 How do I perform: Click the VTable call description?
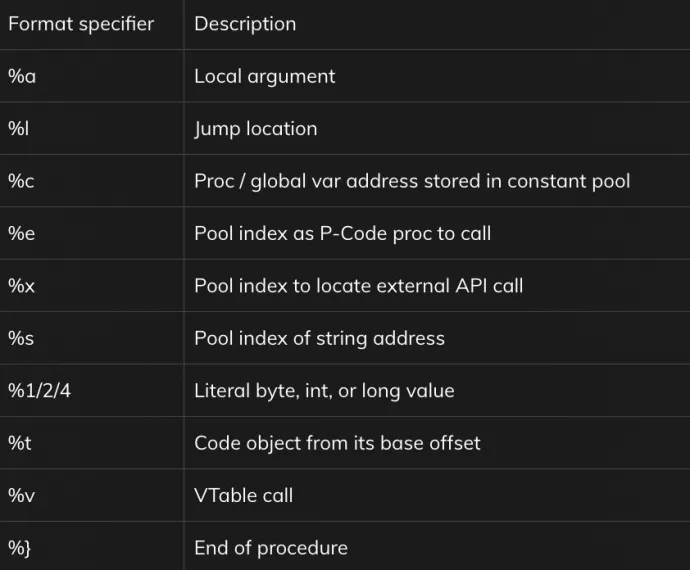[244, 496]
